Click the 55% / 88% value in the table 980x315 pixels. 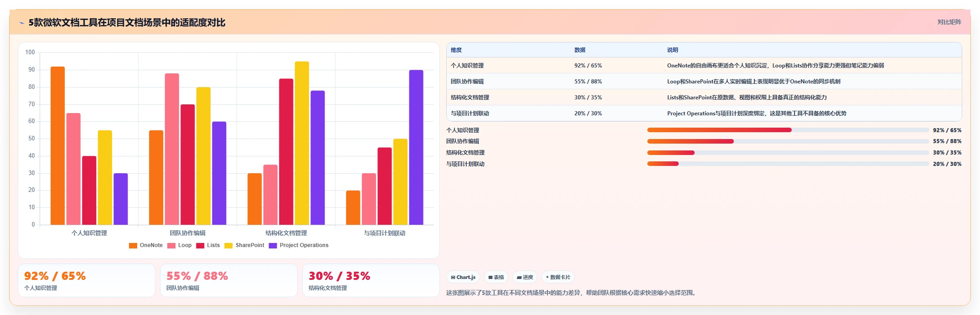588,82
